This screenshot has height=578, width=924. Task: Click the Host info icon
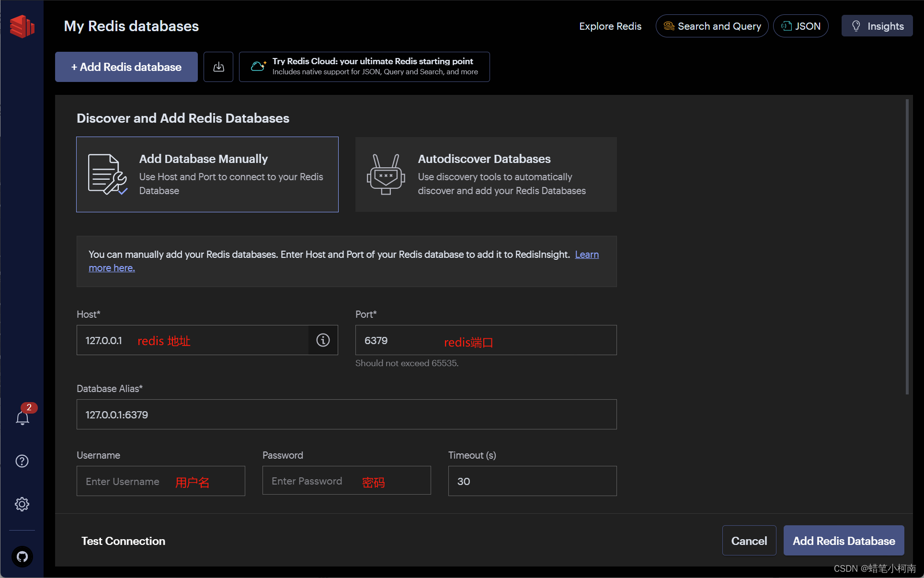pos(323,340)
